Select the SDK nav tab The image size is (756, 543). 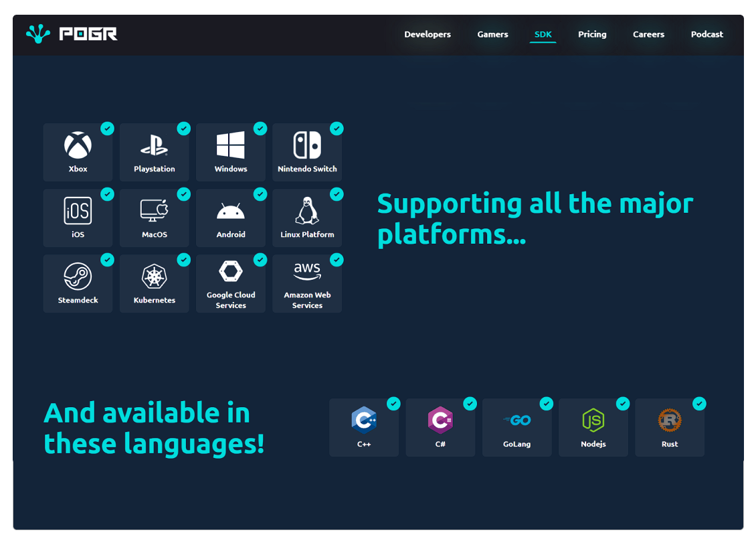pyautogui.click(x=543, y=34)
